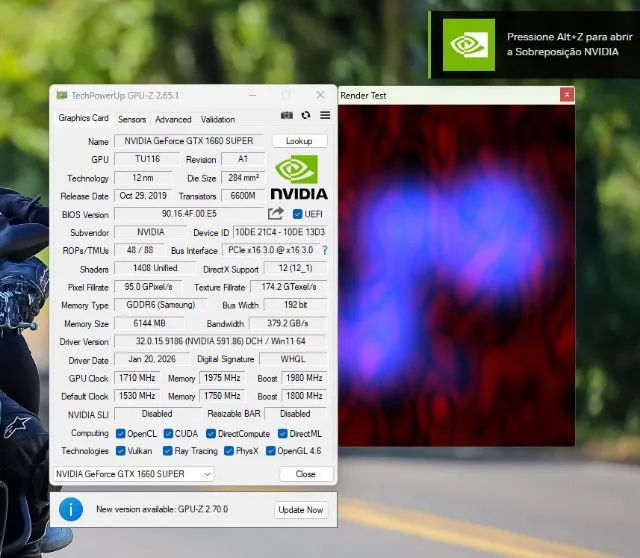Toggle the DirectCompute checkbox
The width and height of the screenshot is (640, 558).
tap(211, 434)
